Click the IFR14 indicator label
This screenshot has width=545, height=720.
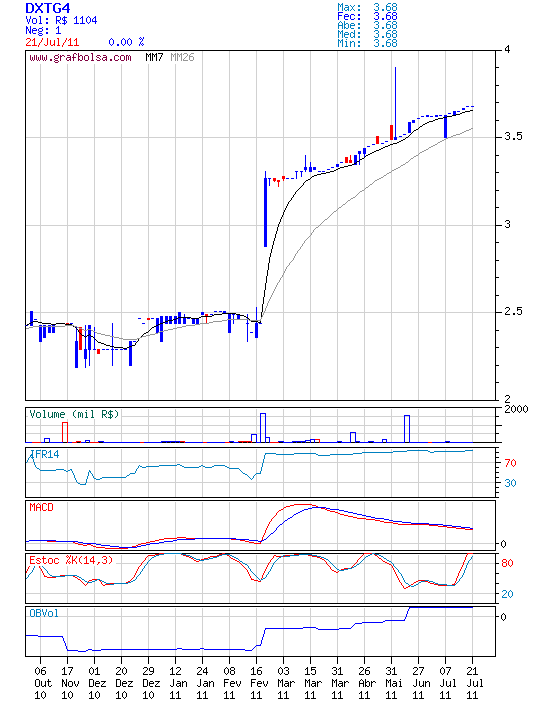tap(45, 454)
